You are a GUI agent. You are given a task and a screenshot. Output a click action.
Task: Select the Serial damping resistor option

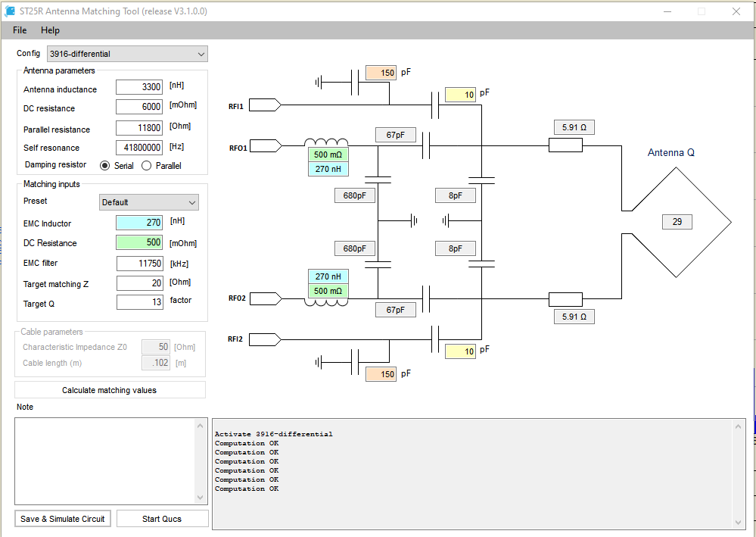[104, 165]
